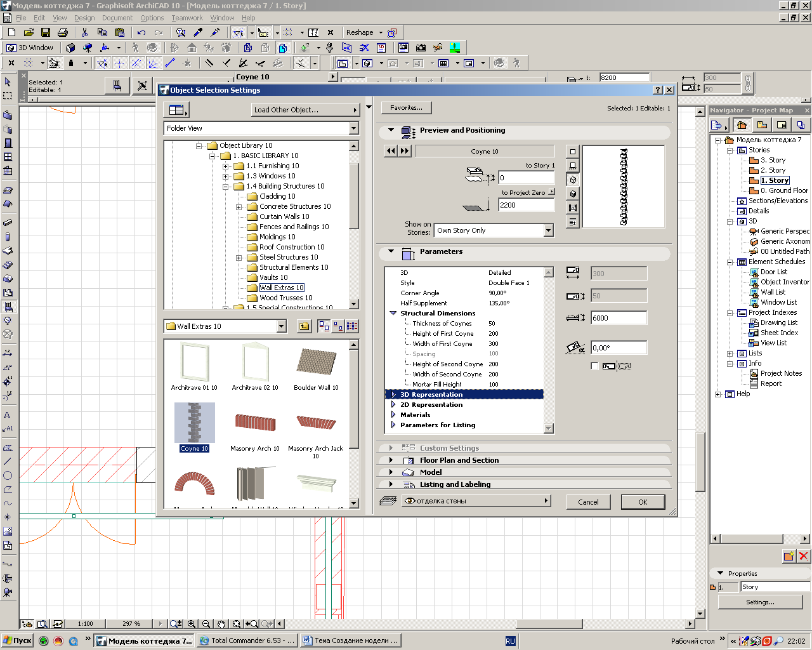Open Folder View dropdown

(x=354, y=128)
